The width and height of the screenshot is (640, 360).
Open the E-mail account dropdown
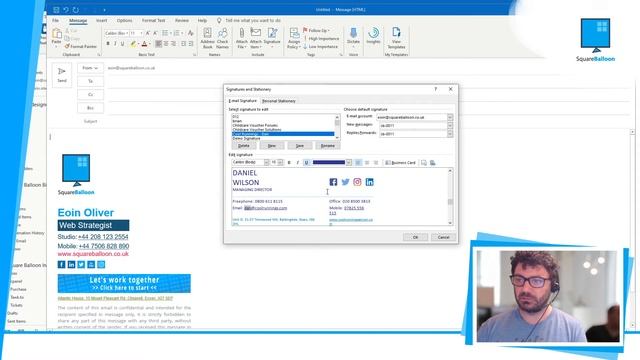click(x=450, y=117)
